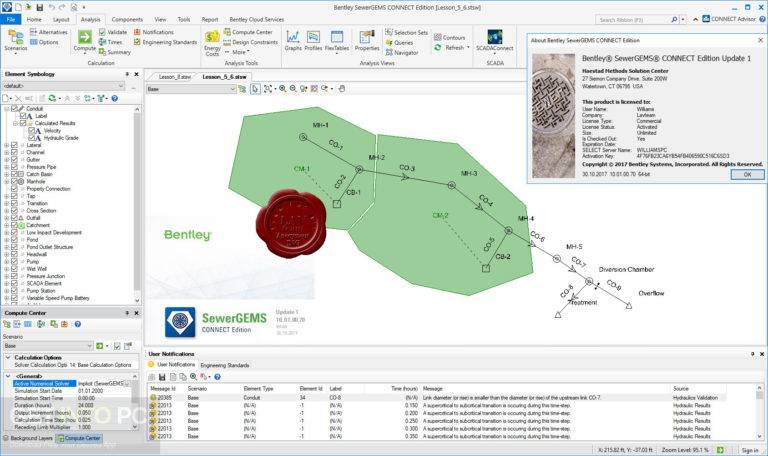Click OK in the About dialog

pos(745,173)
